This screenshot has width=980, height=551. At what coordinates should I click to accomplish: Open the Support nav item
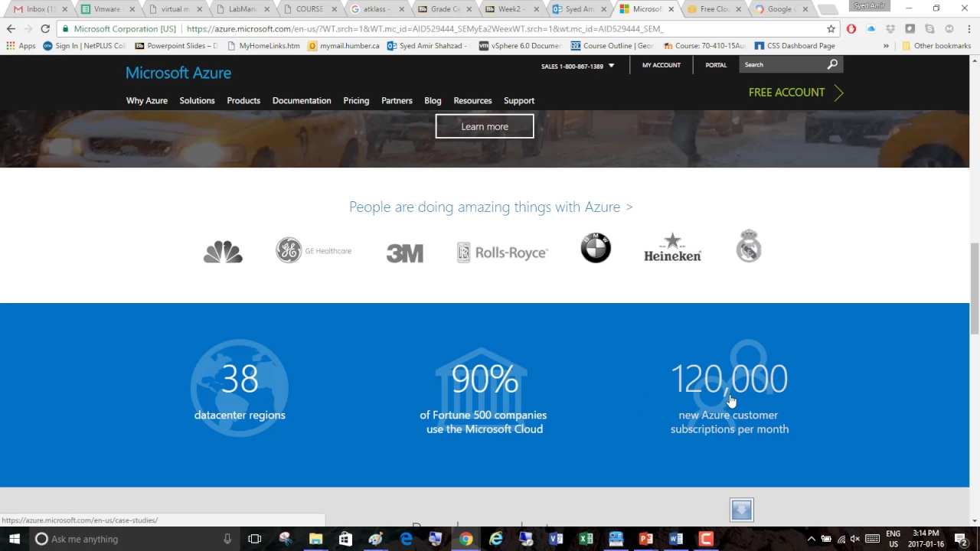point(519,100)
